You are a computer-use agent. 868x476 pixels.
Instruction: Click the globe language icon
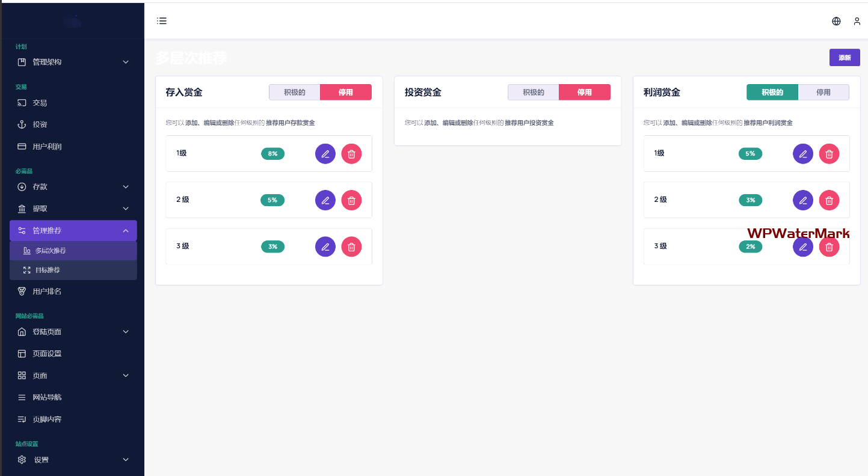(836, 21)
